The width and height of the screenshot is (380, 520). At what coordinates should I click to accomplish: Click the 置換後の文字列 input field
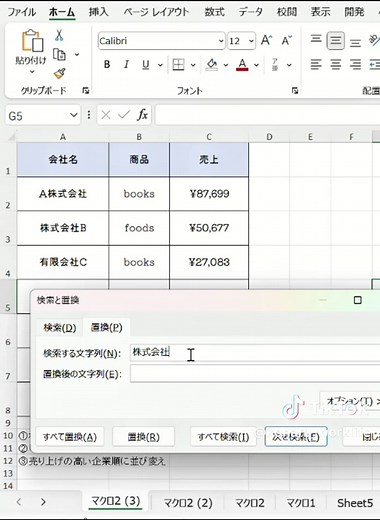pyautogui.click(x=255, y=374)
